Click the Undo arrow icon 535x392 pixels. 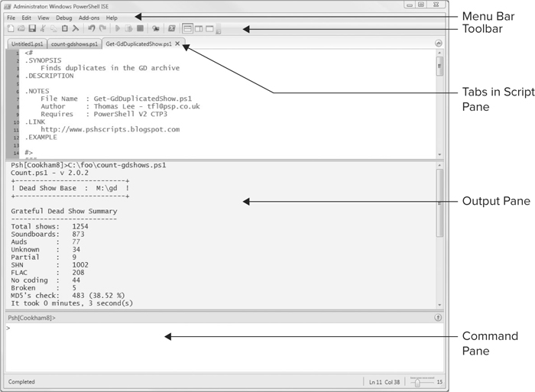pyautogui.click(x=91, y=29)
